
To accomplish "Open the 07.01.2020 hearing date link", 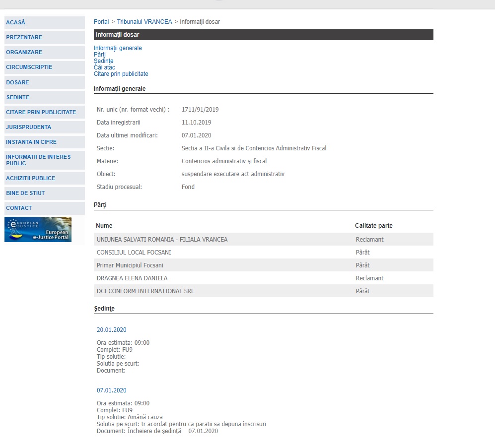I will (111, 390).
